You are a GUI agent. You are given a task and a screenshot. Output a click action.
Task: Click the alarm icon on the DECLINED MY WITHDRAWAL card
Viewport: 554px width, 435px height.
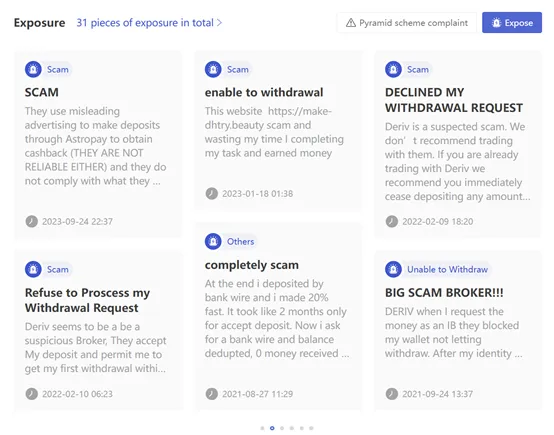[x=393, y=69]
